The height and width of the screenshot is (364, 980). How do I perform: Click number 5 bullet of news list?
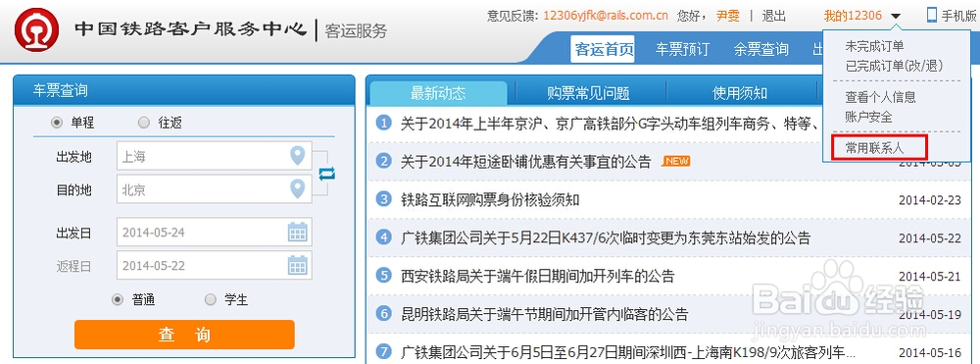[384, 275]
